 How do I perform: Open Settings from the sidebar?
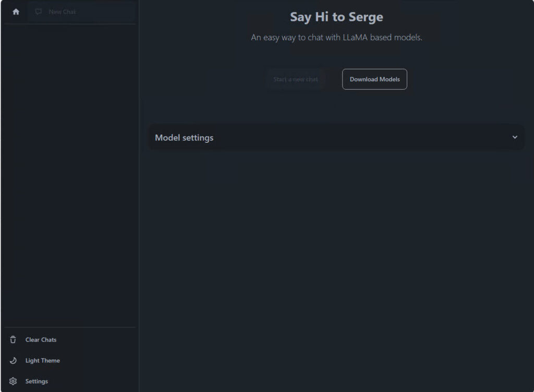coord(37,381)
